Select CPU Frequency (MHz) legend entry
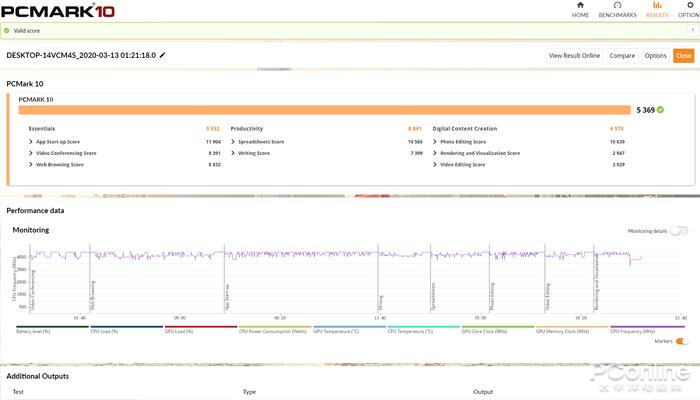700x400 pixels. tap(646, 329)
